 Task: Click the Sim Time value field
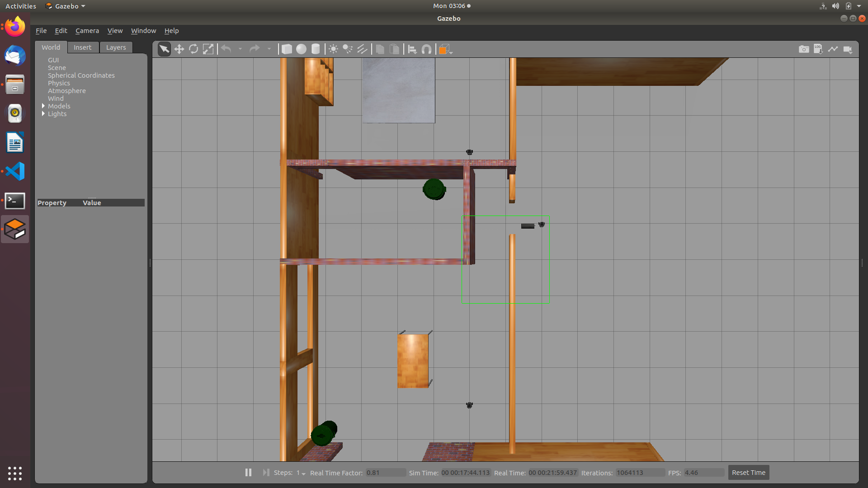click(465, 473)
